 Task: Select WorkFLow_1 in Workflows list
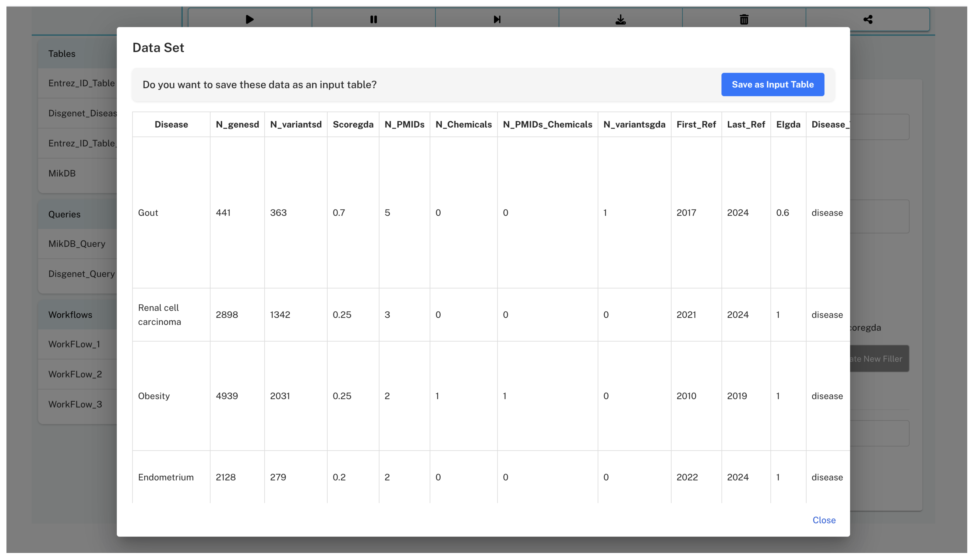(74, 344)
